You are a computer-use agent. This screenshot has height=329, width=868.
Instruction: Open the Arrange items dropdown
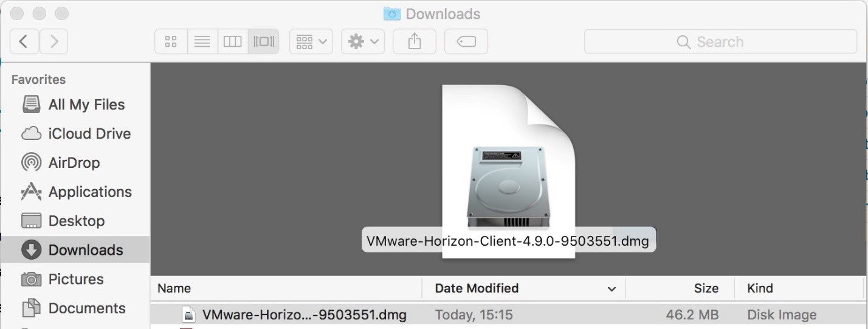click(311, 41)
